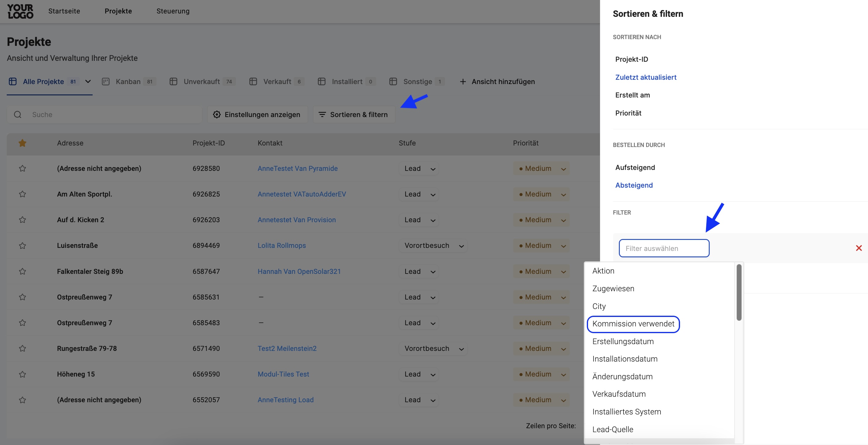Viewport: 868px width, 445px height.
Task: Open the Test2 Meilenstein2 contact
Action: coord(287,348)
